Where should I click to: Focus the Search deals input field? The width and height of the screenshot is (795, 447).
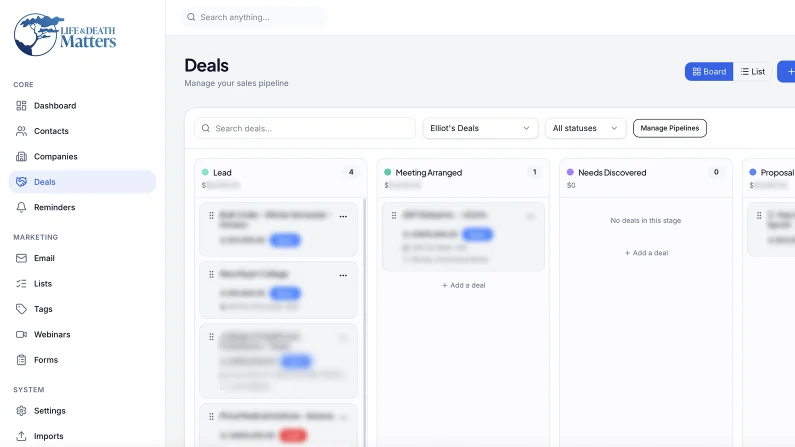(x=305, y=128)
